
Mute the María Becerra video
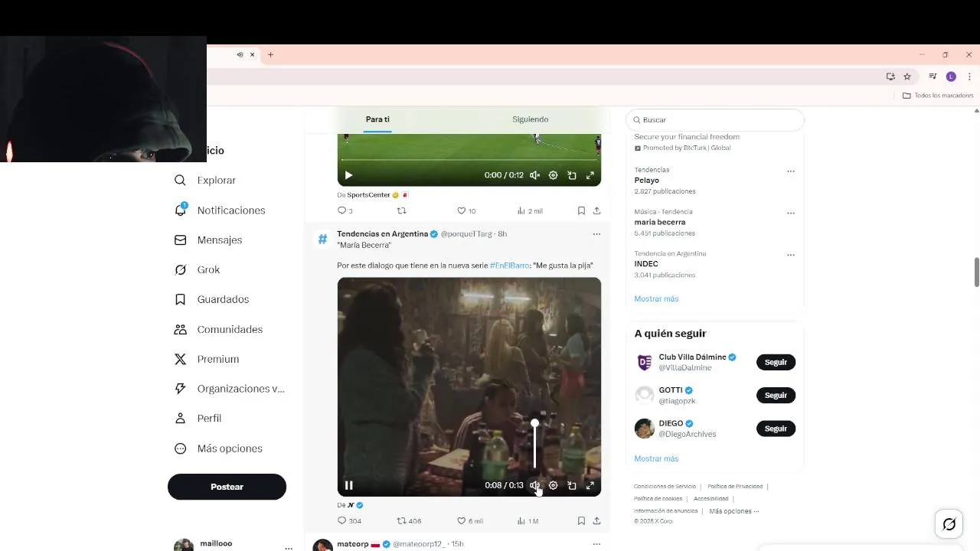click(534, 485)
